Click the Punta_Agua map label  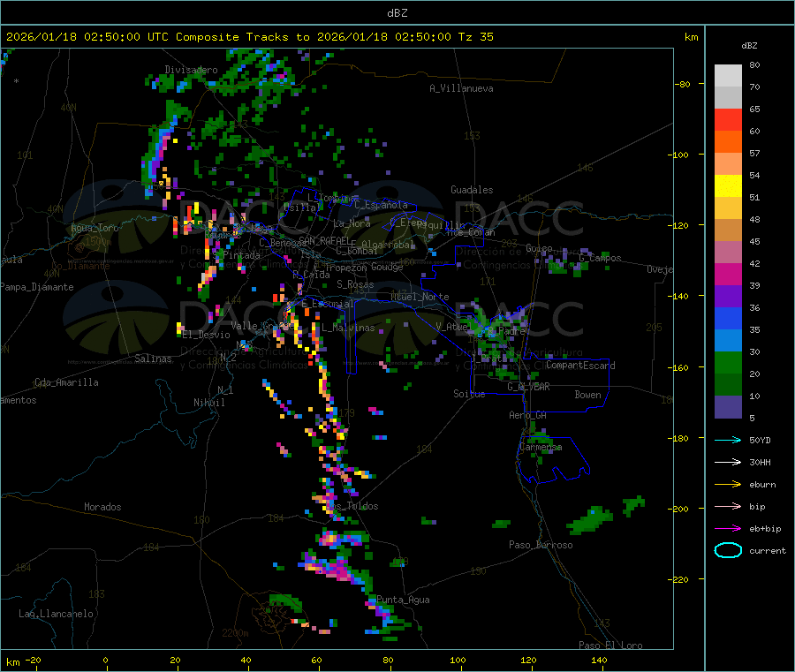[403, 600]
